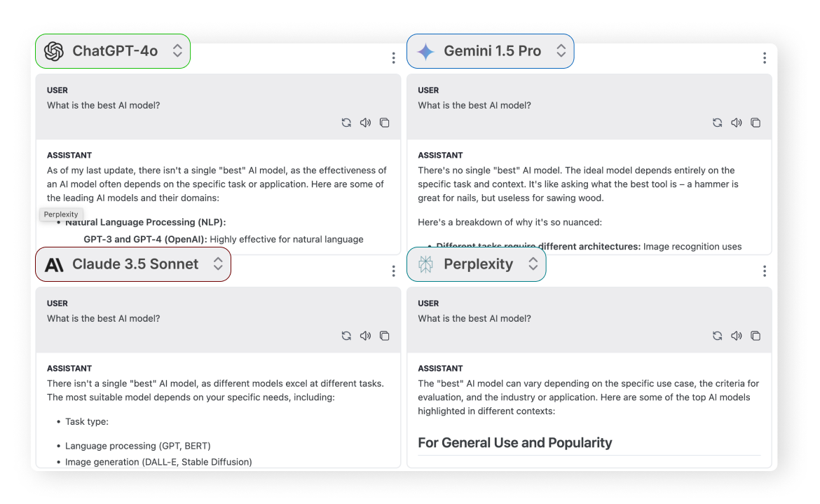Image resolution: width=820 pixels, height=504 pixels.
Task: Copy user message in ChatGPT-4o panel
Action: pos(384,123)
